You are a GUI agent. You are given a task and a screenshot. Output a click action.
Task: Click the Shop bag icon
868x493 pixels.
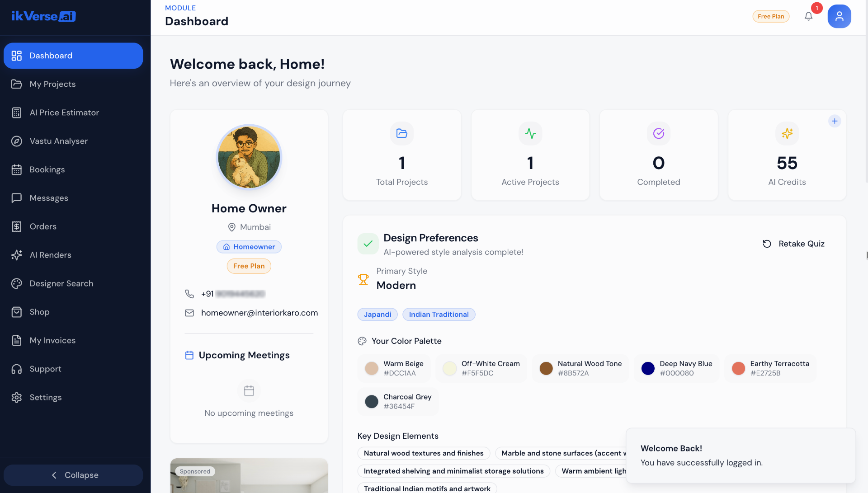(17, 312)
